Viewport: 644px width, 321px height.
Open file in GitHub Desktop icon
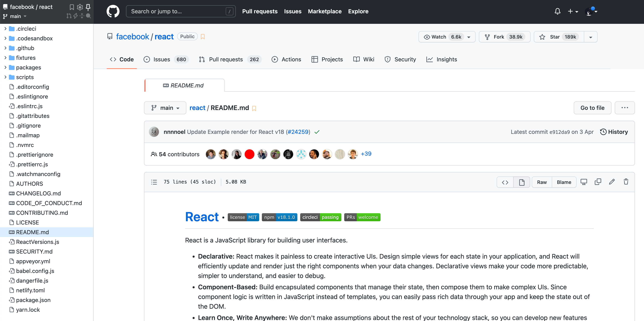(x=583, y=182)
